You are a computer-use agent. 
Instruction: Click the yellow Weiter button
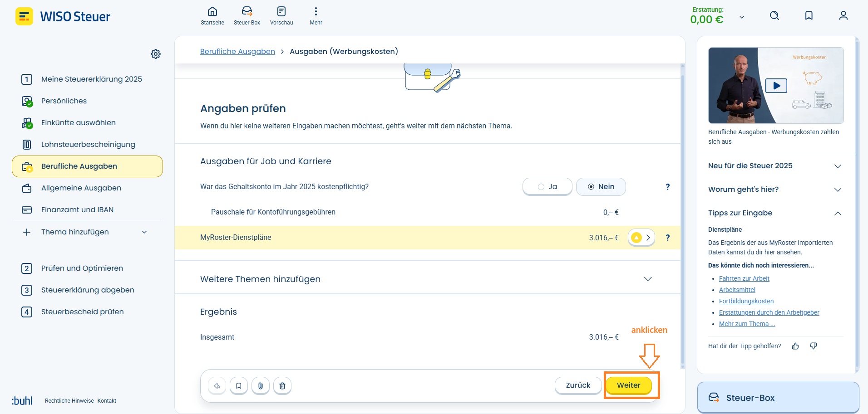pyautogui.click(x=628, y=385)
